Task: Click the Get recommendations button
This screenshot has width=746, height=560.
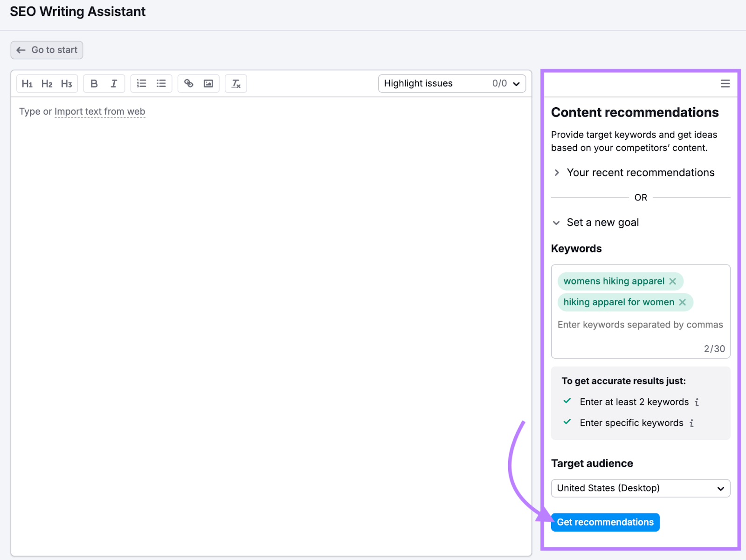Action: (x=605, y=522)
